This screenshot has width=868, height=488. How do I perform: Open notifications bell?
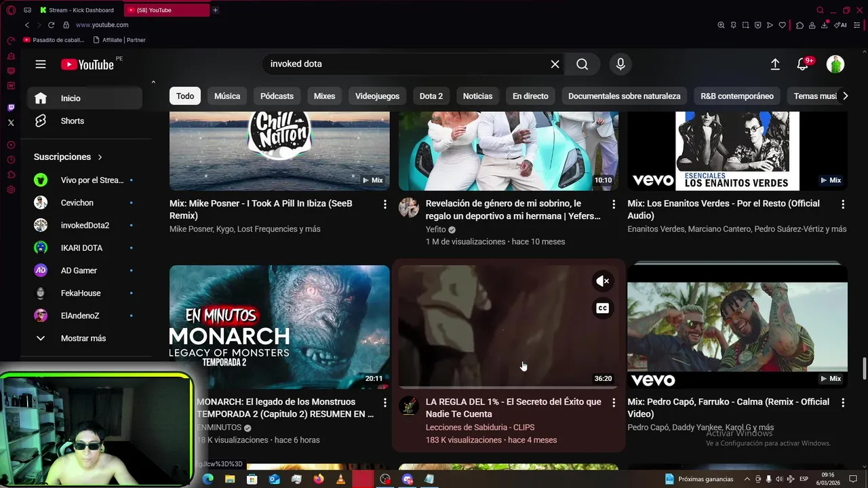(x=803, y=64)
